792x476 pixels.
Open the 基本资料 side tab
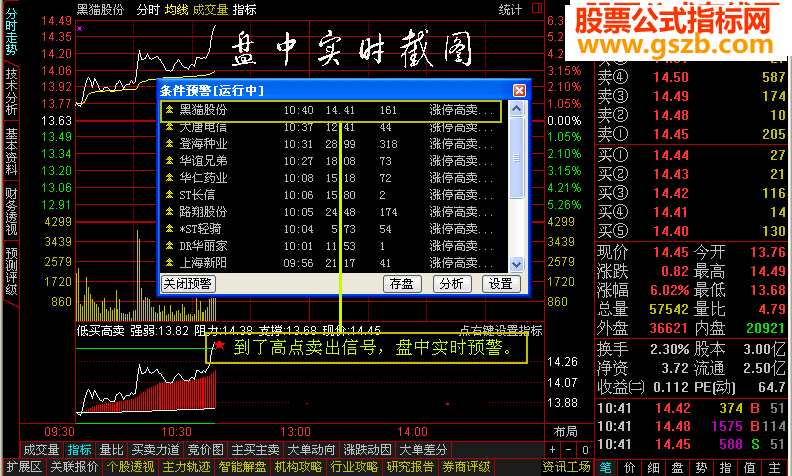(x=11, y=151)
